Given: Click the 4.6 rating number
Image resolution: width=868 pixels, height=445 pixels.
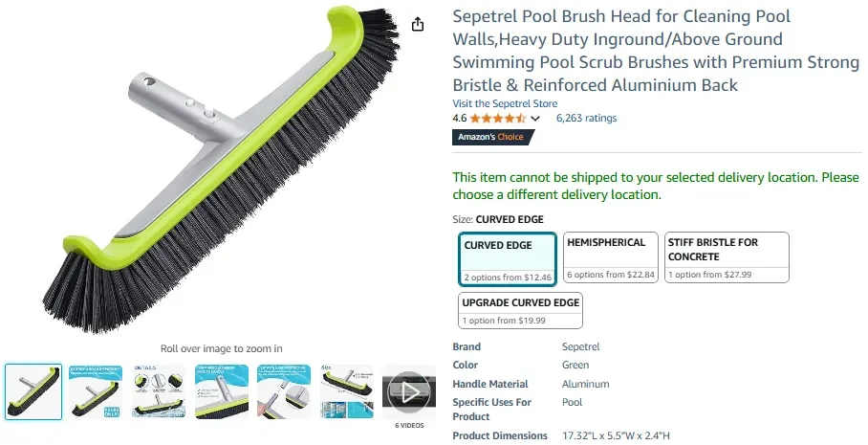Looking at the screenshot, I should coord(460,119).
